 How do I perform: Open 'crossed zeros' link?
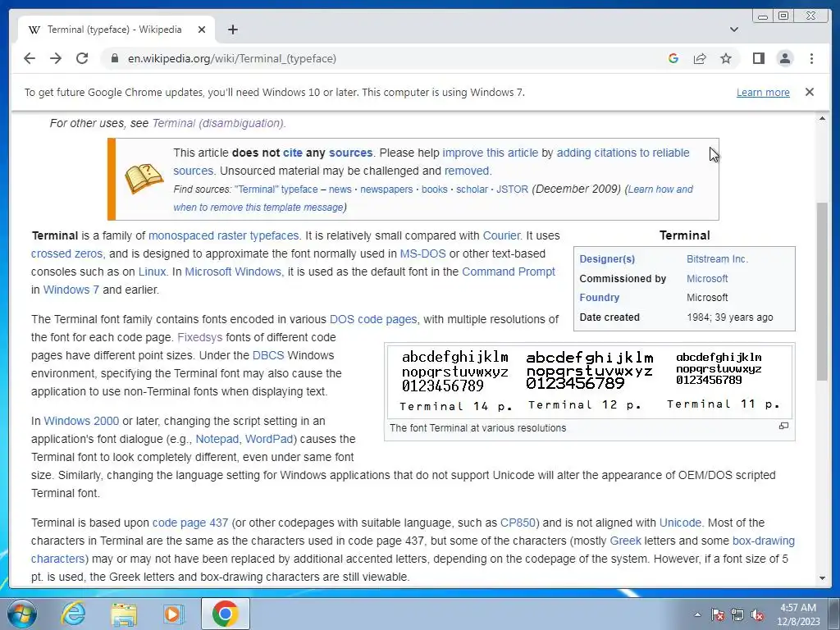66,254
